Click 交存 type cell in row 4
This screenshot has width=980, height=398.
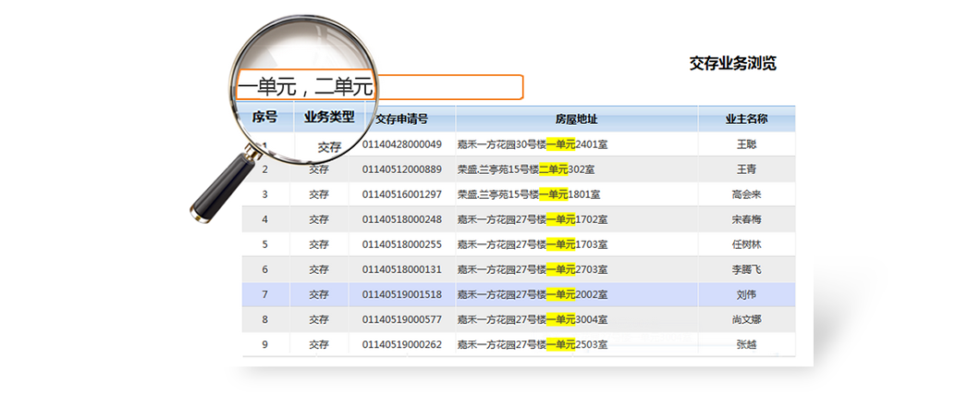click(x=319, y=219)
